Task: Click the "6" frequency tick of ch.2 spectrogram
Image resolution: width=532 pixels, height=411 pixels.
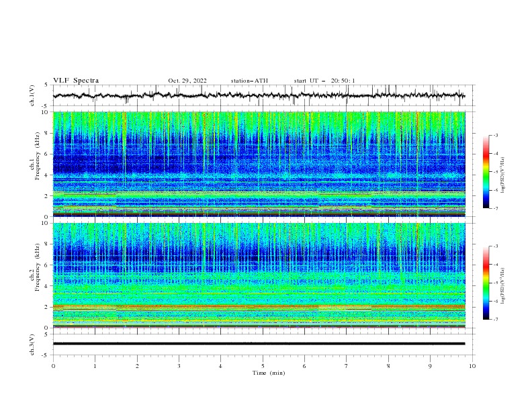Action: (x=47, y=265)
